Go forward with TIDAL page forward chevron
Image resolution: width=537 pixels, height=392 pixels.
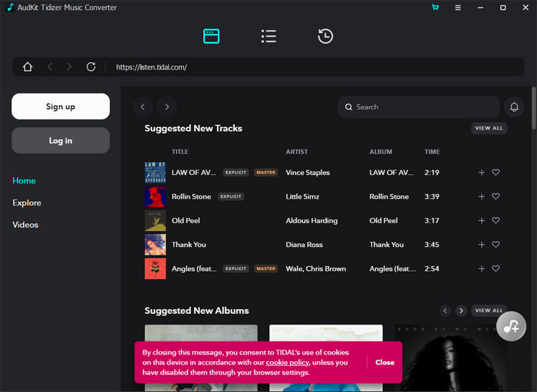click(x=166, y=107)
